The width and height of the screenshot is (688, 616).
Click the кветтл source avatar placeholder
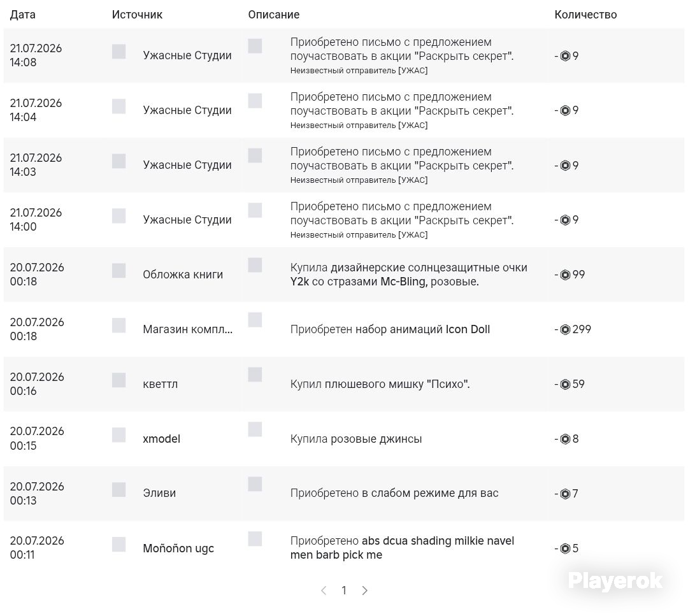119,380
